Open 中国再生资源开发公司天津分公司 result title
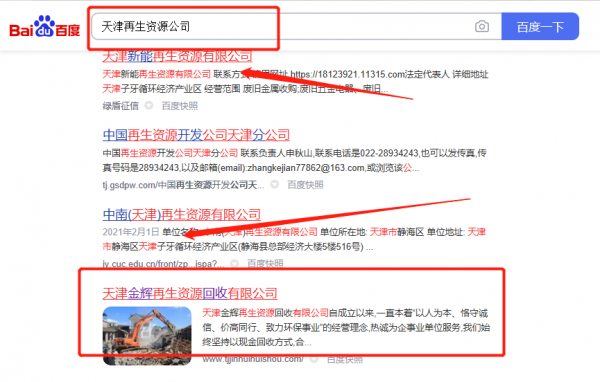600x382 pixels. pos(196,135)
